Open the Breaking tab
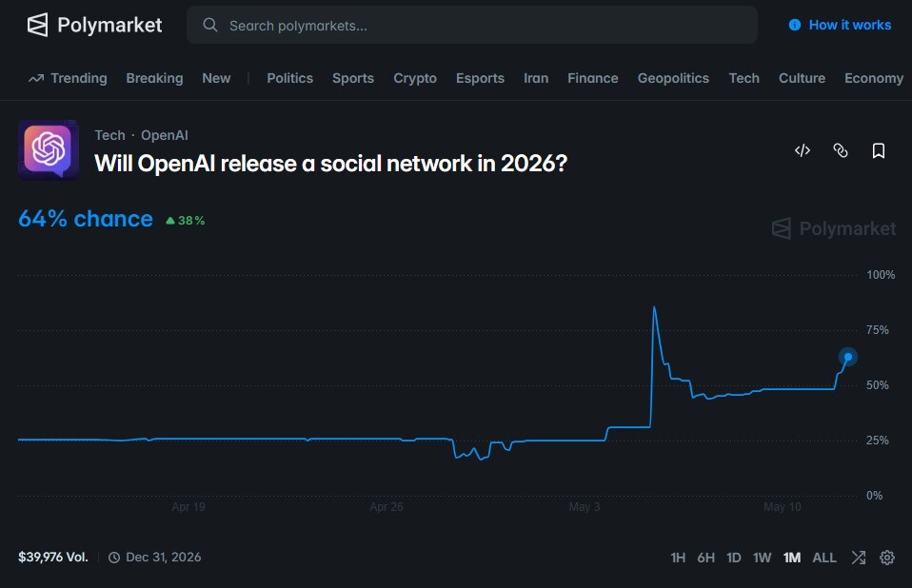 (x=154, y=78)
